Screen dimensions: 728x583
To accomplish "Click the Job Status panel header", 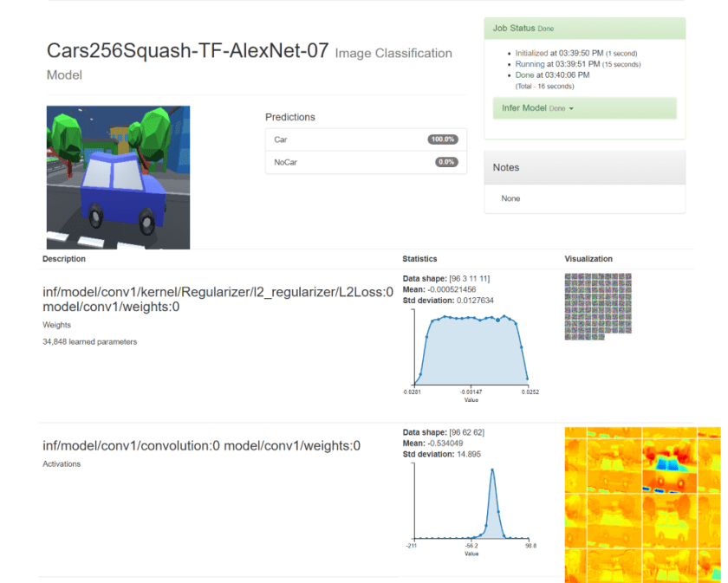I will (584, 29).
